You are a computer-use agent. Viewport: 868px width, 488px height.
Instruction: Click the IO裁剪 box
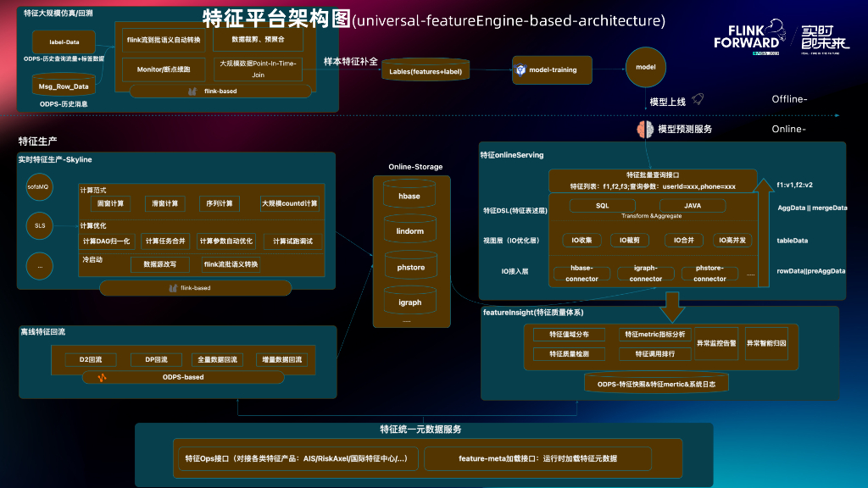630,240
